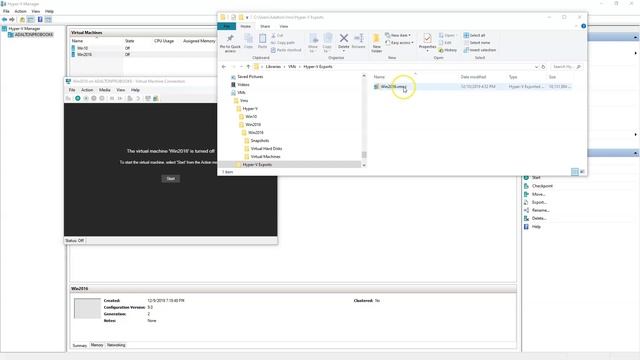The width and height of the screenshot is (640, 360).
Task: Click Checkpoint in Hyper-V Actions pane
Action: [542, 186]
